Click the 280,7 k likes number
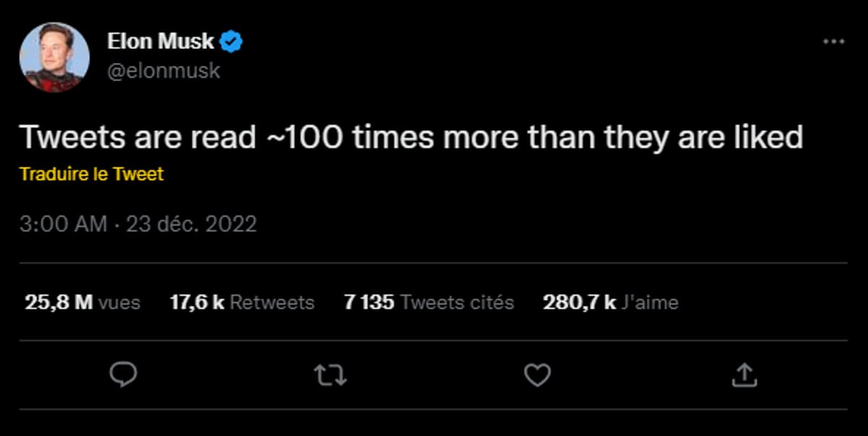This screenshot has width=868, height=436. 579,302
